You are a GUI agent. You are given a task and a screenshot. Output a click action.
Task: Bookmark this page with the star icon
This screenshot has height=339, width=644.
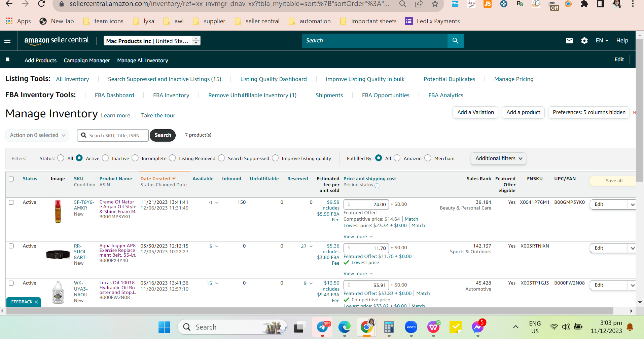click(435, 4)
